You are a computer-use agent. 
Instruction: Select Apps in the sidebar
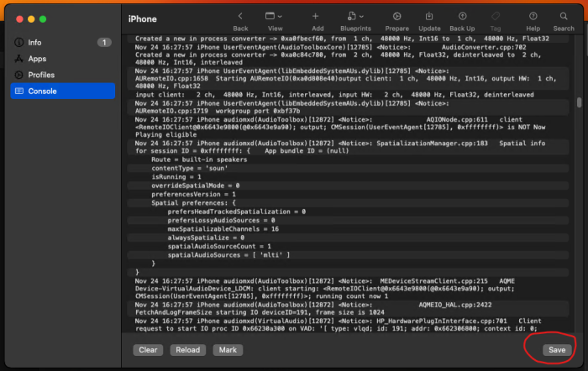coord(63,59)
